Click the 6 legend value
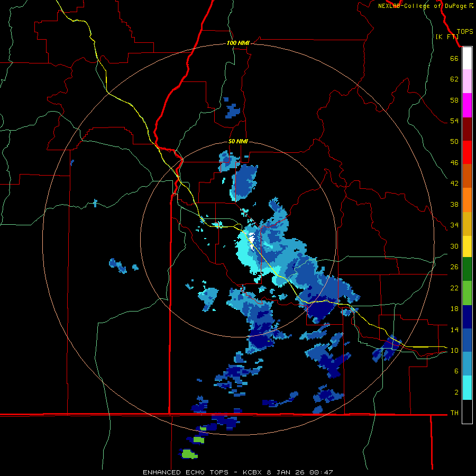 (x=456, y=371)
